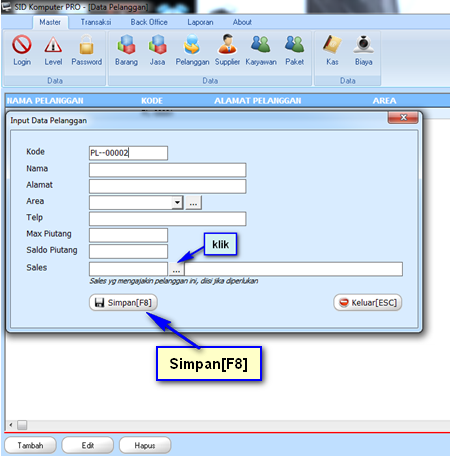Exit with the Keluar[ESC] button
This screenshot has width=450, height=456.
[x=368, y=302]
